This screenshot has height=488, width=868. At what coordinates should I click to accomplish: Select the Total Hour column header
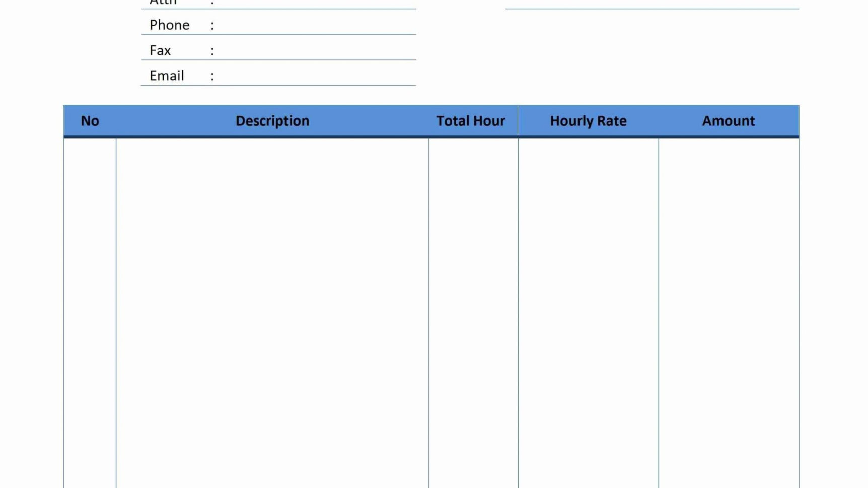tap(470, 121)
